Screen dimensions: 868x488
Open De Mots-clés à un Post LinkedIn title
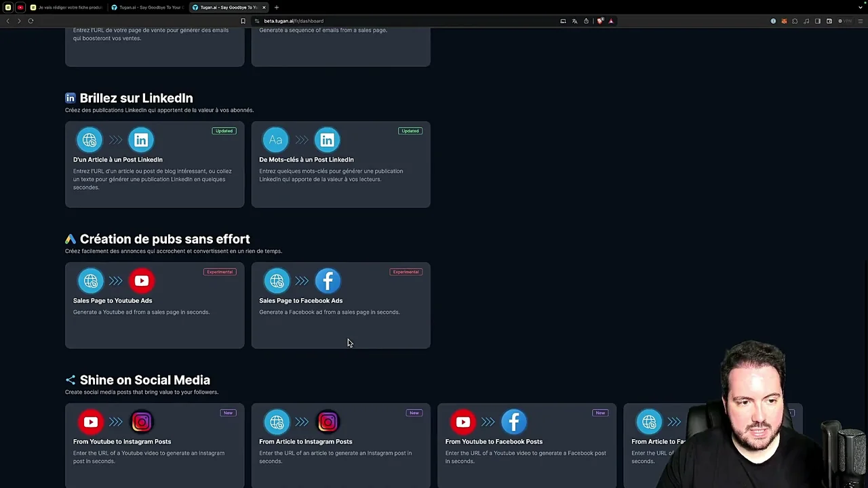click(x=307, y=160)
